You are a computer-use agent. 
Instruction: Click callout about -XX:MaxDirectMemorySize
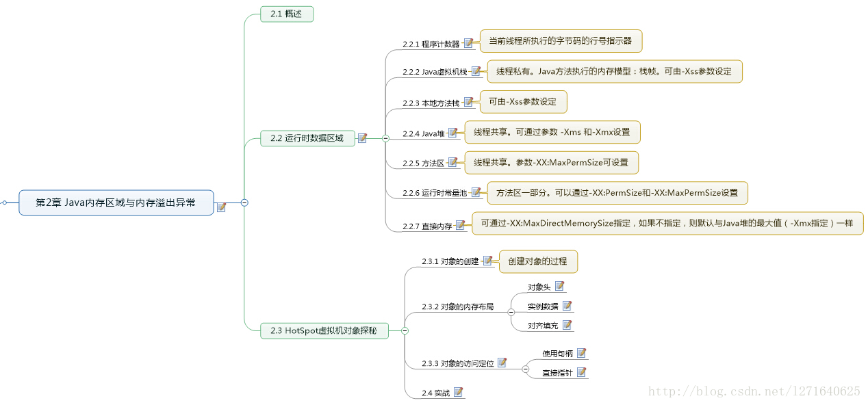click(x=667, y=223)
